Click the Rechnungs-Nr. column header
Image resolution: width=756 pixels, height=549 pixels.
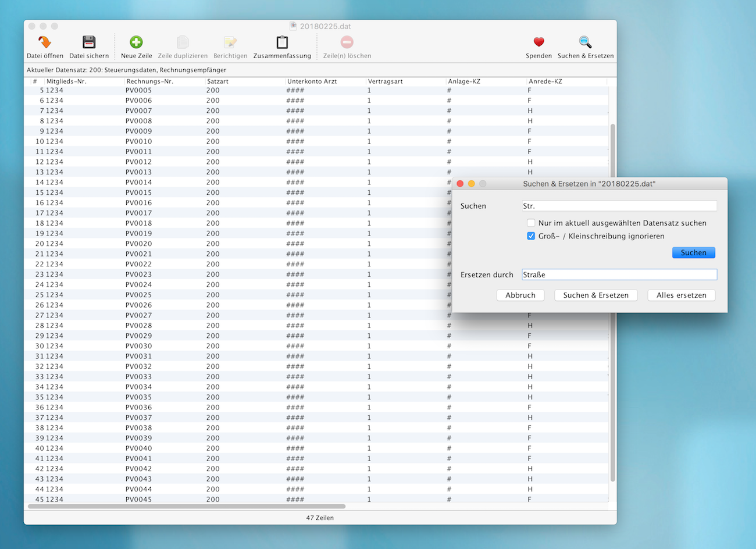coord(150,81)
